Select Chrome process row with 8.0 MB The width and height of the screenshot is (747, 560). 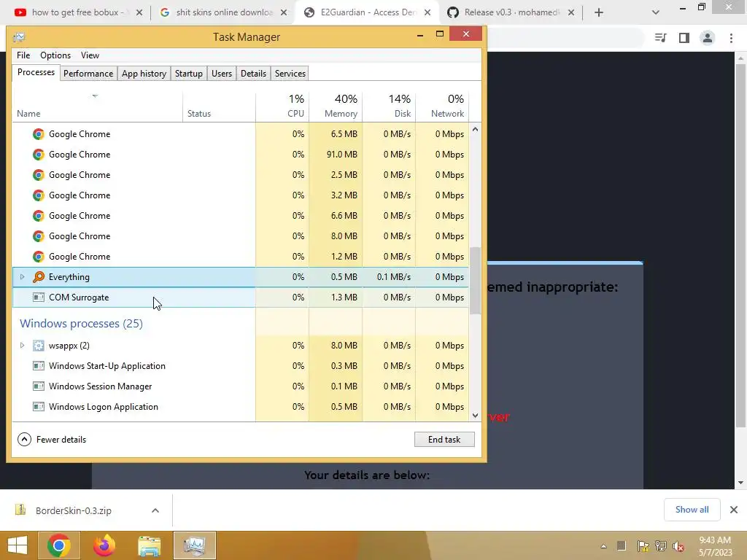click(241, 236)
